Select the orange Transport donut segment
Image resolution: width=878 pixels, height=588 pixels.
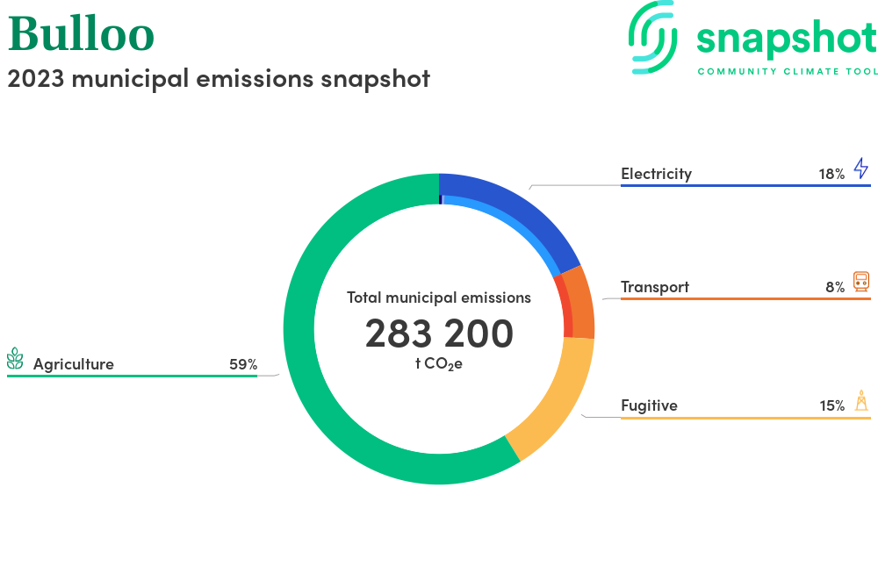(580, 303)
